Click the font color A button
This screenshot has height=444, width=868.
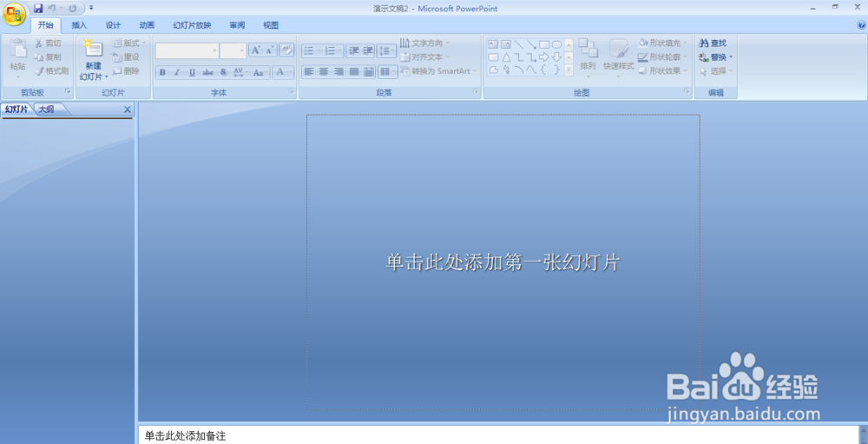283,72
